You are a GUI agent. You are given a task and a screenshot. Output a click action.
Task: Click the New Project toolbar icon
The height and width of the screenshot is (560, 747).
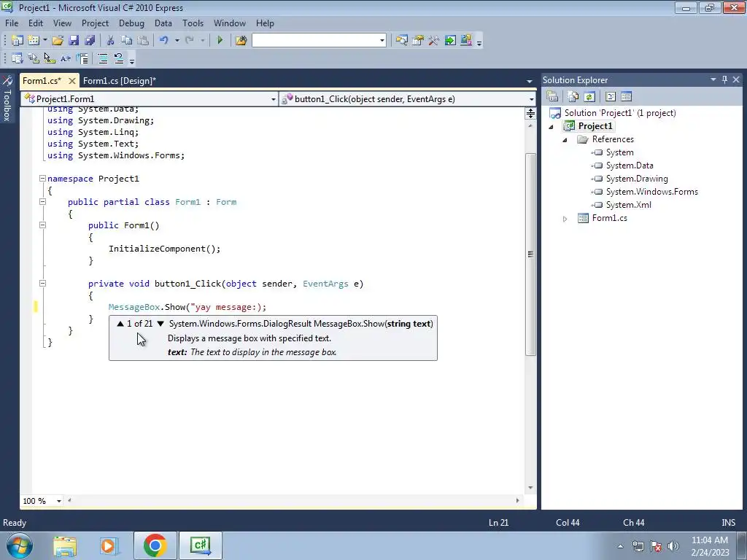click(18, 41)
